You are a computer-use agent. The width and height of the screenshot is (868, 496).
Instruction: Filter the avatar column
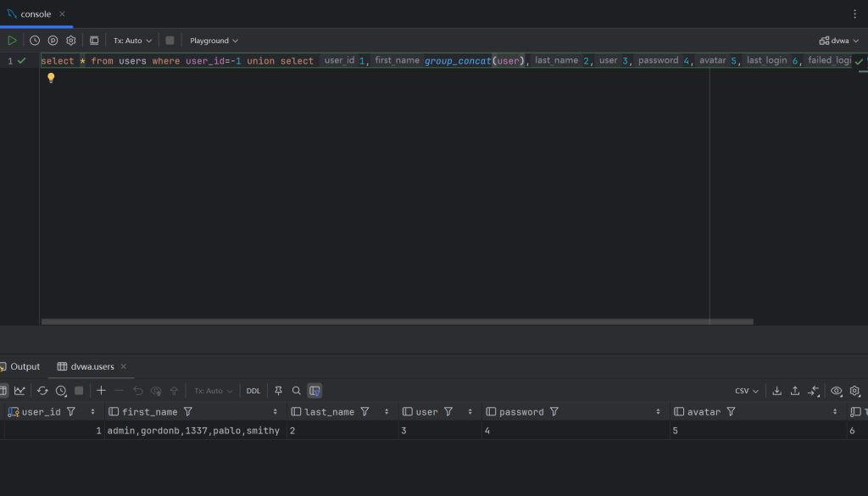pyautogui.click(x=732, y=412)
